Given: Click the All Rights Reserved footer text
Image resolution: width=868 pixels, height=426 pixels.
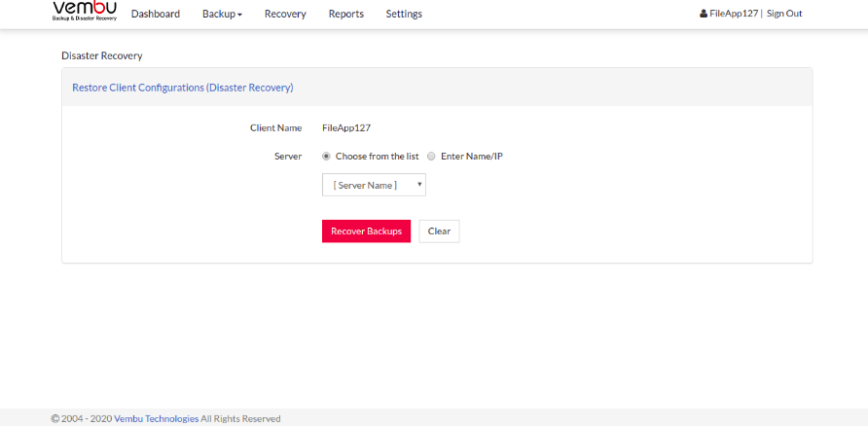Looking at the screenshot, I should point(240,419).
